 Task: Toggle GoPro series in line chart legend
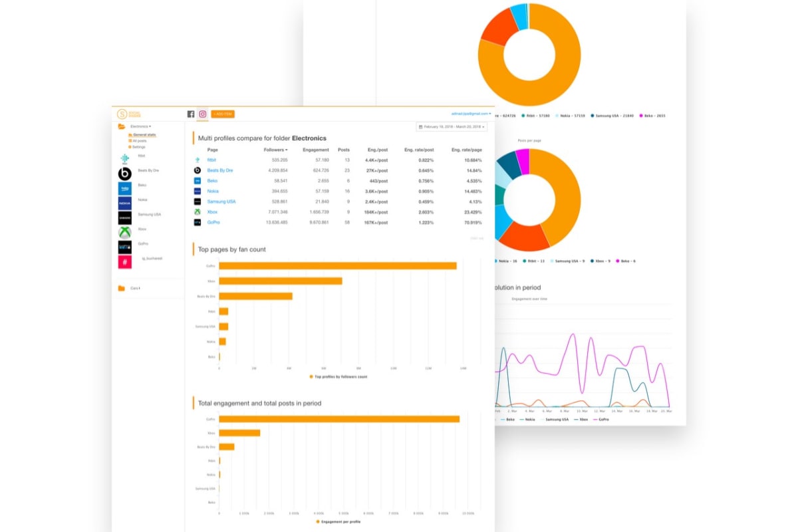click(x=601, y=420)
